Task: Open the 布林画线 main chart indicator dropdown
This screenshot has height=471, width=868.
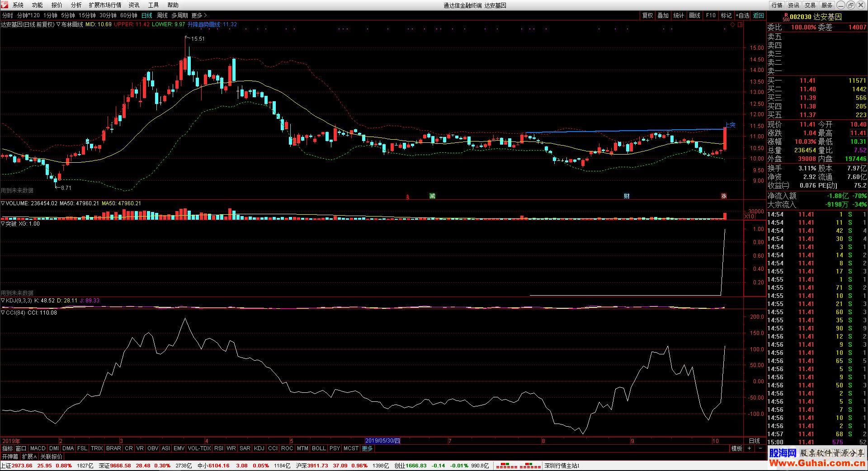Action: pyautogui.click(x=58, y=24)
